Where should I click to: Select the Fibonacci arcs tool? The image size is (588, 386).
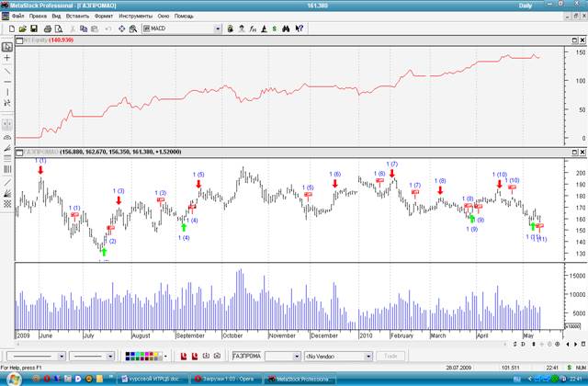click(7, 137)
